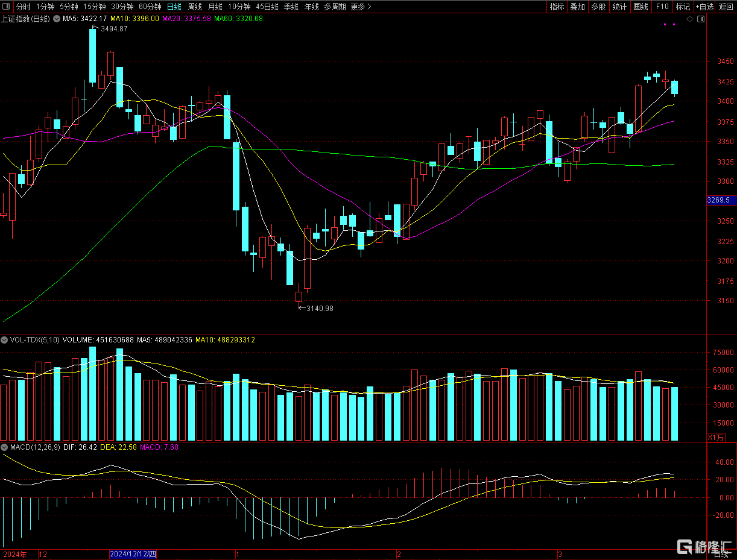Click the 3140.98 low price marker
The height and width of the screenshot is (560, 737).
click(320, 308)
